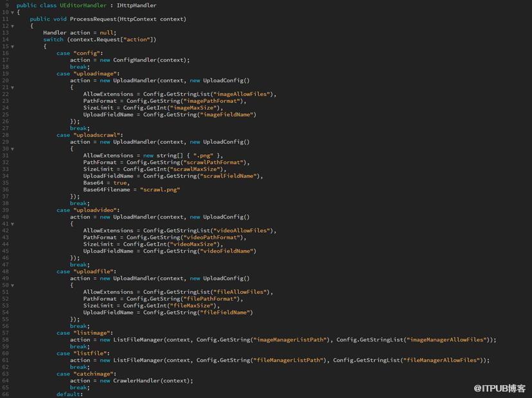Click the "imageMaxSize" string
The image size is (532, 398).
(x=195, y=107)
